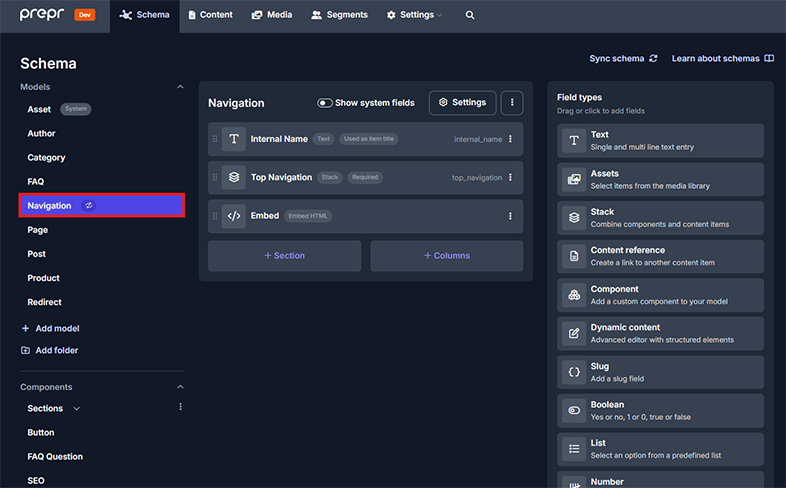Open the three-dot menu beside Settings button
The width and height of the screenshot is (786, 488).
[511, 102]
